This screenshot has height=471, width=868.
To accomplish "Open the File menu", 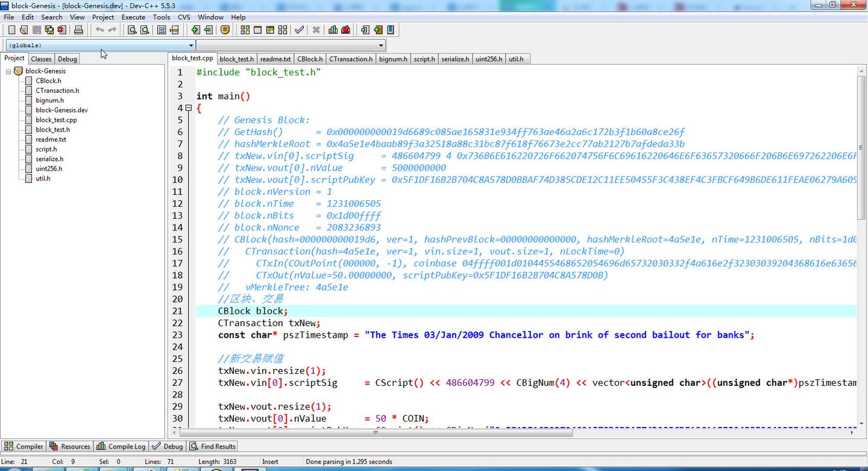I will [9, 17].
